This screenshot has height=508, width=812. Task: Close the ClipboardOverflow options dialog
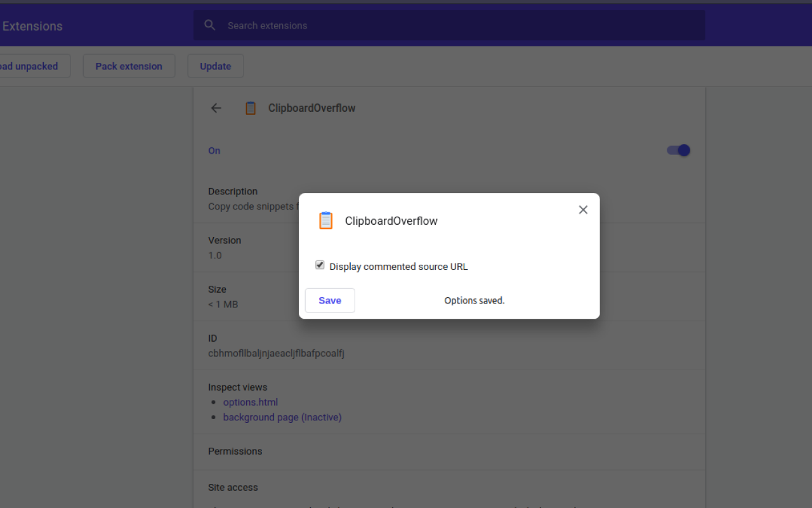click(x=583, y=210)
